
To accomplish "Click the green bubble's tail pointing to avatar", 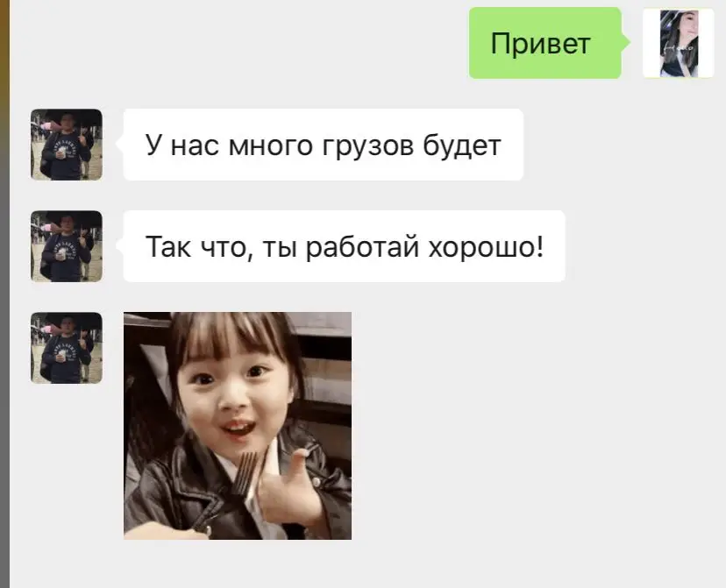I will click(625, 43).
